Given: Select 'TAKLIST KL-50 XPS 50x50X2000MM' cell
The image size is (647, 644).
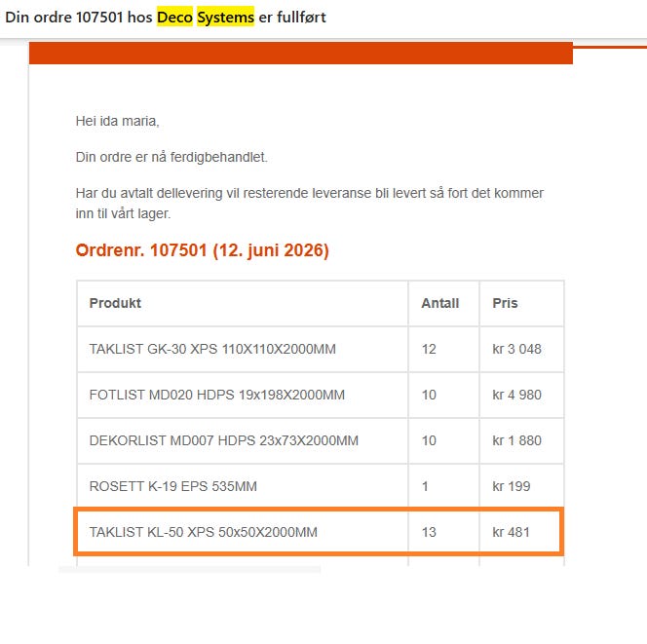Looking at the screenshot, I should (243, 532).
